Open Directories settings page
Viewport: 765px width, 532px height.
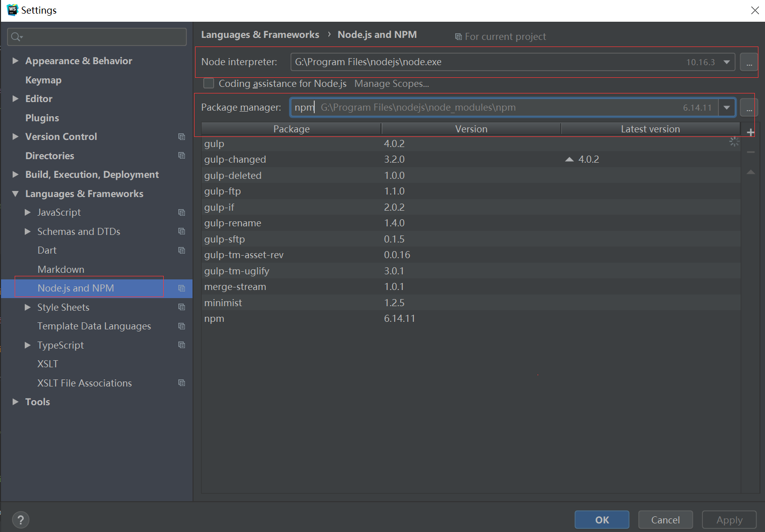50,156
